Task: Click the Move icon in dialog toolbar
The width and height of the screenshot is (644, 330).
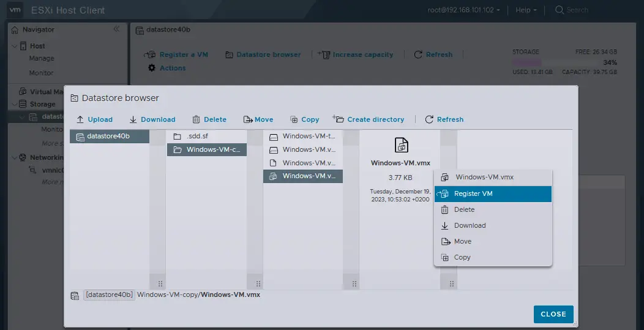Action: 248,119
